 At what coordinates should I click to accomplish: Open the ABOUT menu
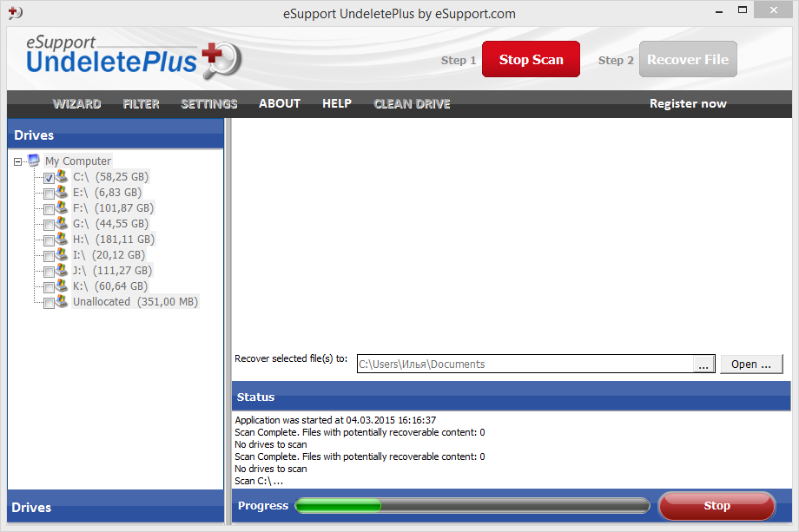[280, 104]
